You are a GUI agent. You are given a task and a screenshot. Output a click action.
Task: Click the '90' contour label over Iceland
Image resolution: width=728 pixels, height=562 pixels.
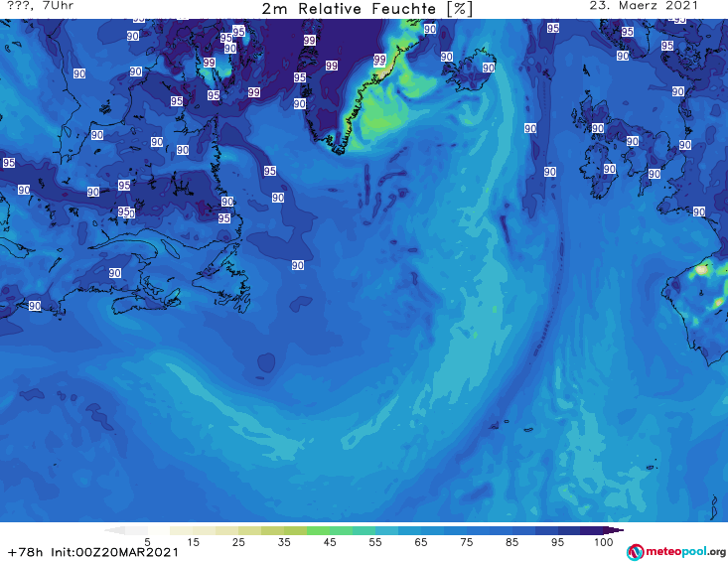488,68
